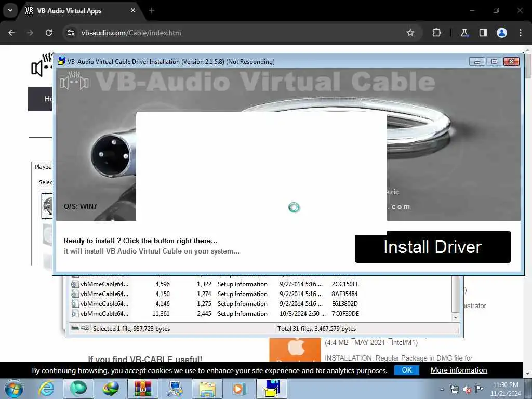Switch to the VB-Cable installer taskbar icon
The image size is (532, 399).
click(272, 389)
